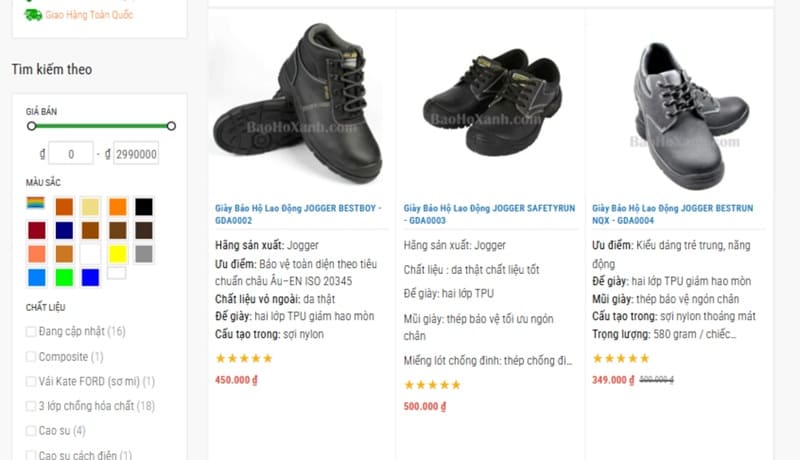Image resolution: width=800 pixels, height=460 pixels.
Task: Click the maximum price field showing 2990000
Action: [136, 155]
